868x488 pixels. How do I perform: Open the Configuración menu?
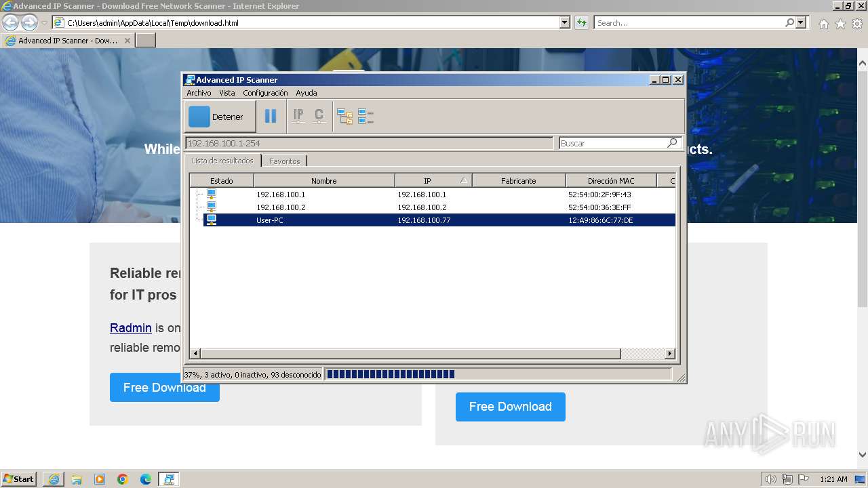pyautogui.click(x=265, y=93)
